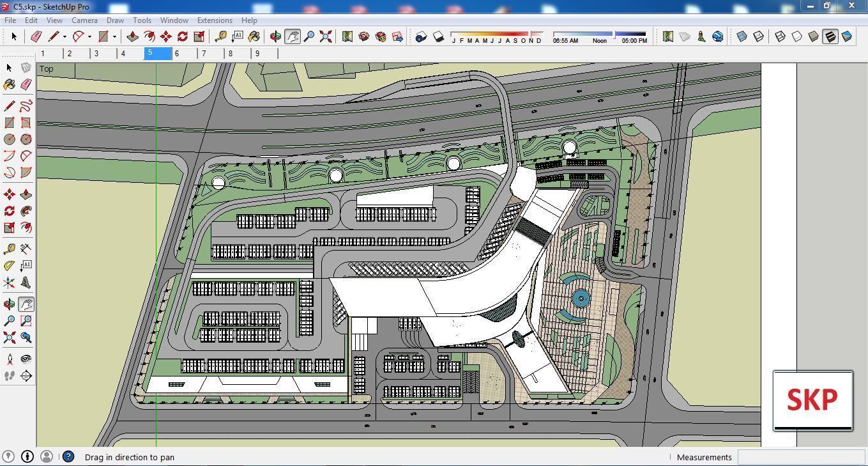Switch to scene tab 1
868x466 pixels.
tap(50, 54)
